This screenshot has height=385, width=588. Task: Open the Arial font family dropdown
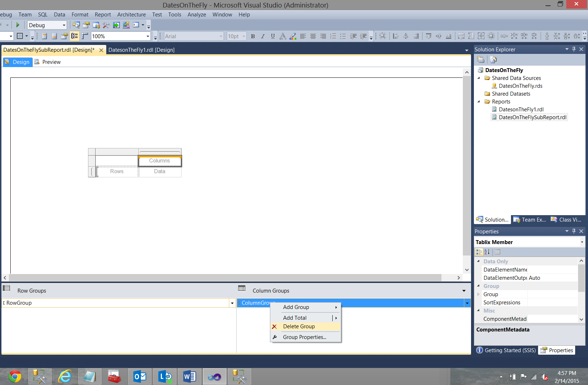click(x=221, y=36)
